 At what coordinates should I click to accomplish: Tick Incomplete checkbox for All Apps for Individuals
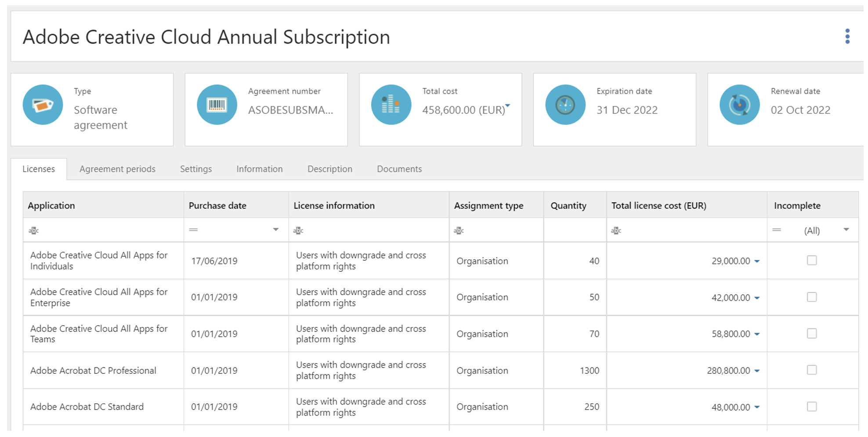(x=812, y=260)
